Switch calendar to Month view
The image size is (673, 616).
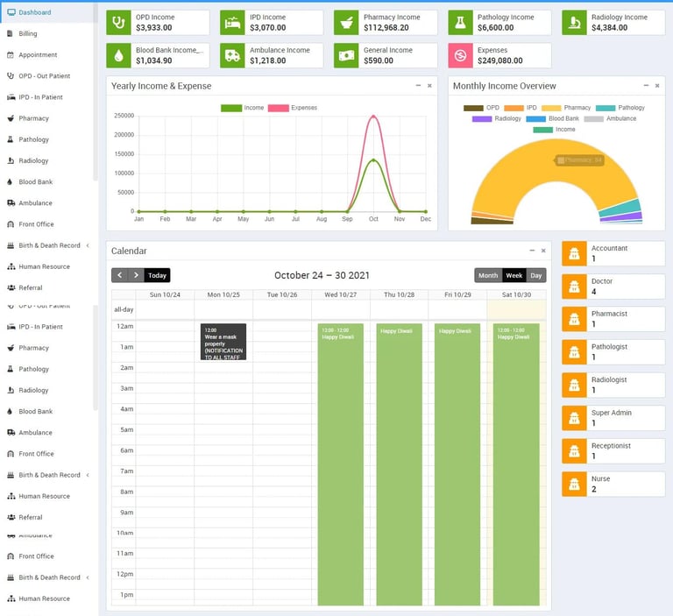pos(488,276)
